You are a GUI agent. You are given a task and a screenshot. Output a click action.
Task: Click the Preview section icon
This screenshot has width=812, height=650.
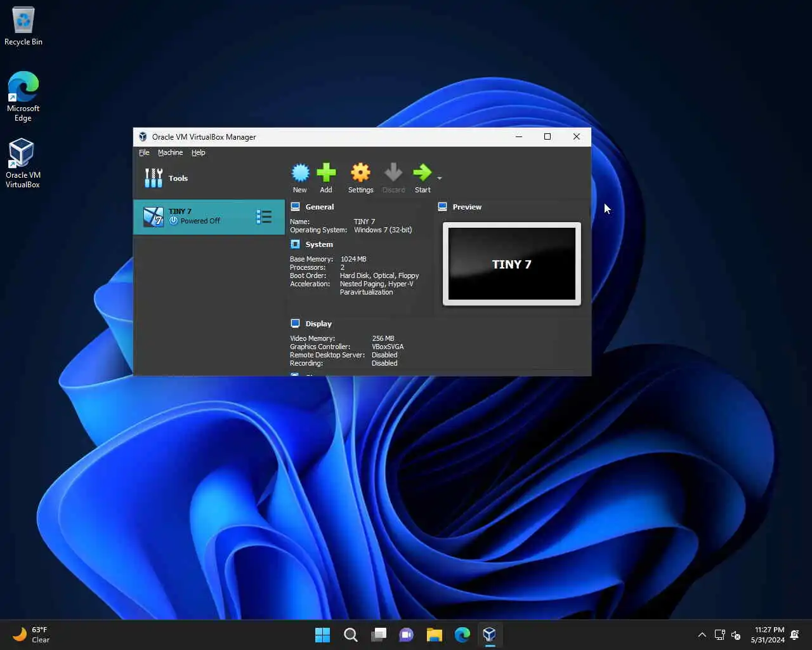pos(443,206)
